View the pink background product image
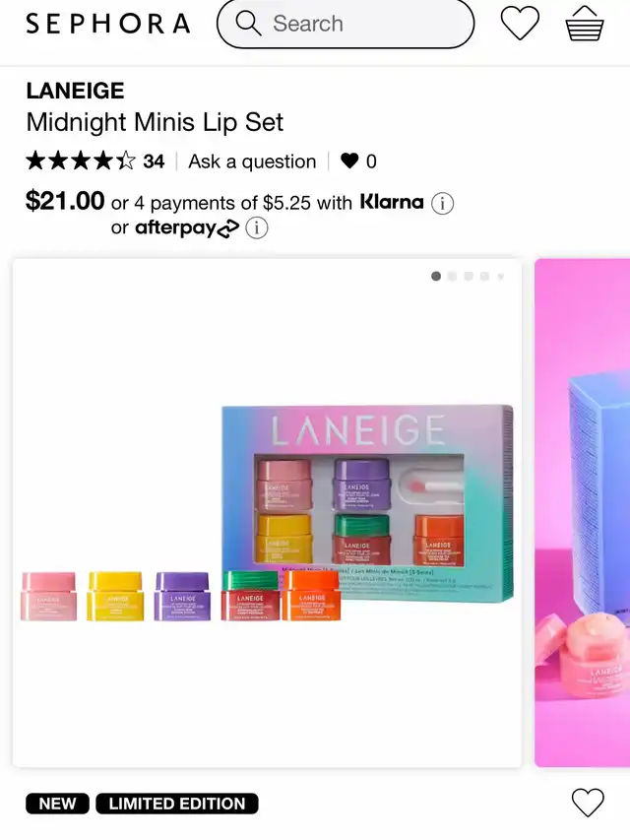This screenshot has height=840, width=630. 583,513
